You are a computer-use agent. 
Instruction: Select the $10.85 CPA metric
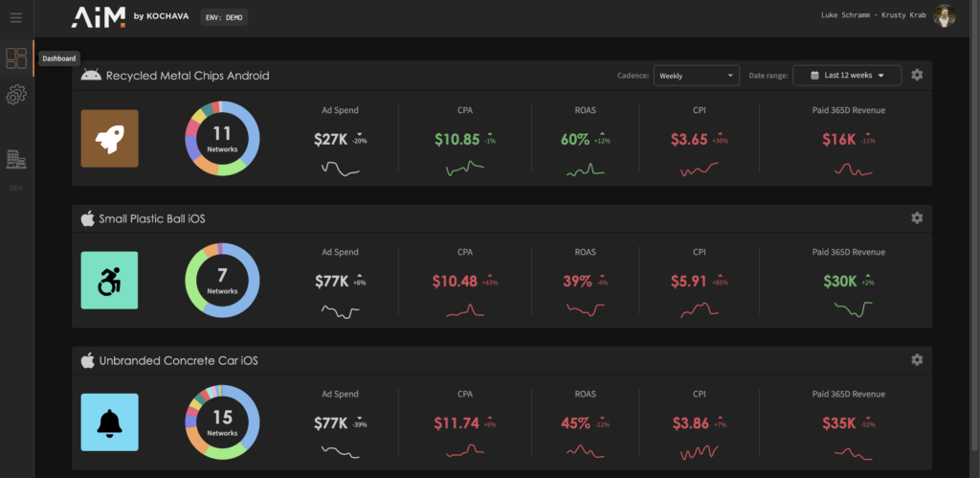click(x=457, y=140)
